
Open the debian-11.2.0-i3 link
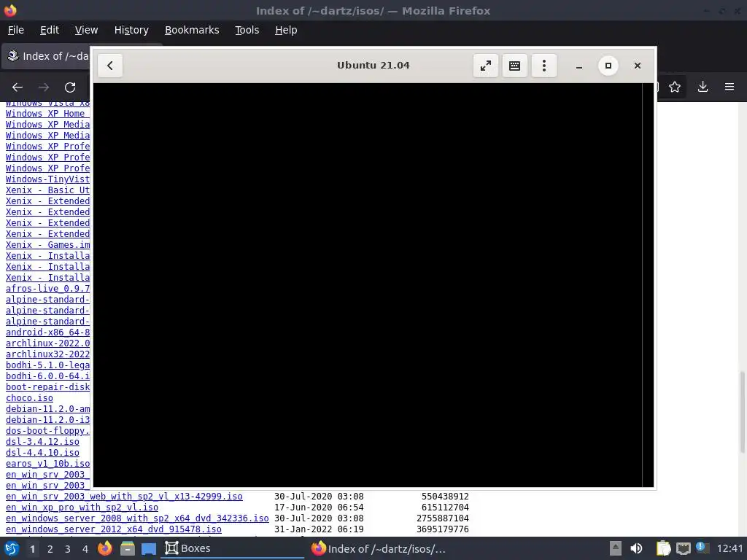47,420
